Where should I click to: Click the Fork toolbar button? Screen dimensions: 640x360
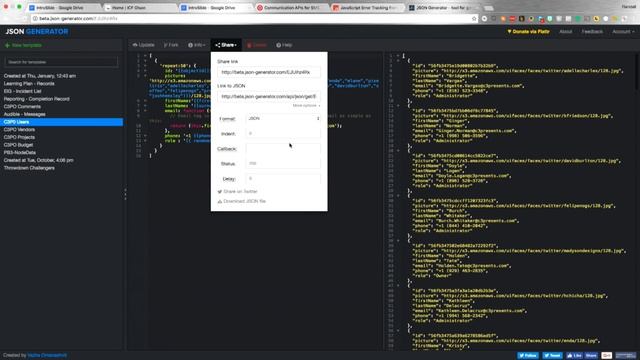[171, 45]
